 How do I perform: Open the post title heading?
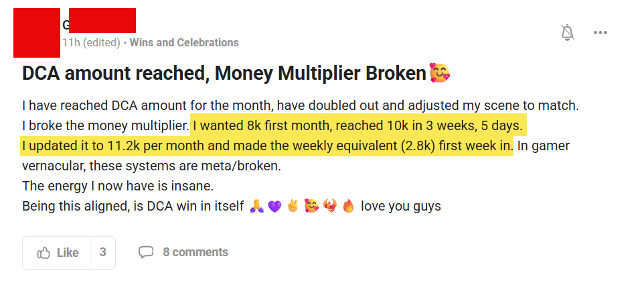(x=224, y=74)
